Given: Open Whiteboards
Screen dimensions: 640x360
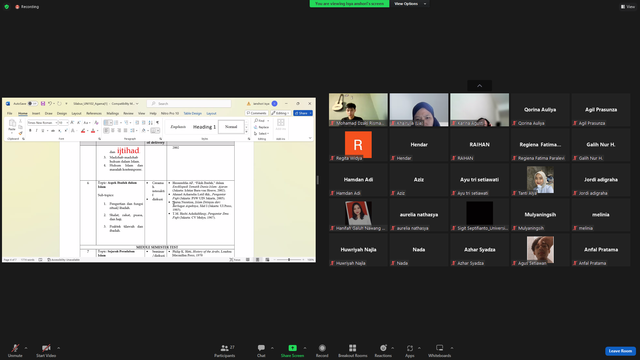Looking at the screenshot, I should (x=440, y=350).
